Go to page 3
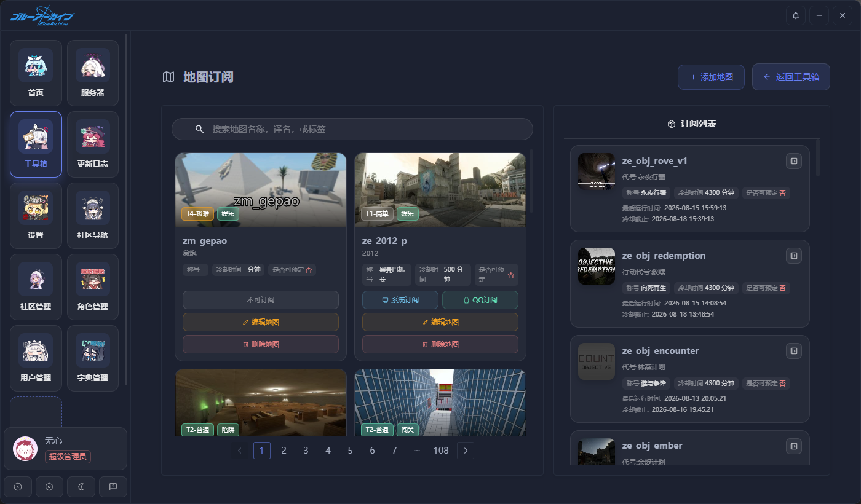Viewport: 861px width, 504px height. [306, 451]
